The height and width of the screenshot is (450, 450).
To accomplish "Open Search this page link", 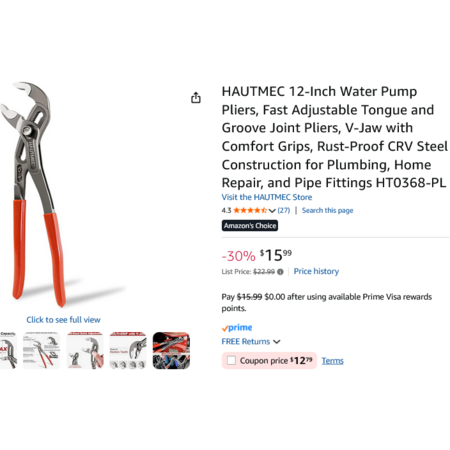I will [327, 210].
